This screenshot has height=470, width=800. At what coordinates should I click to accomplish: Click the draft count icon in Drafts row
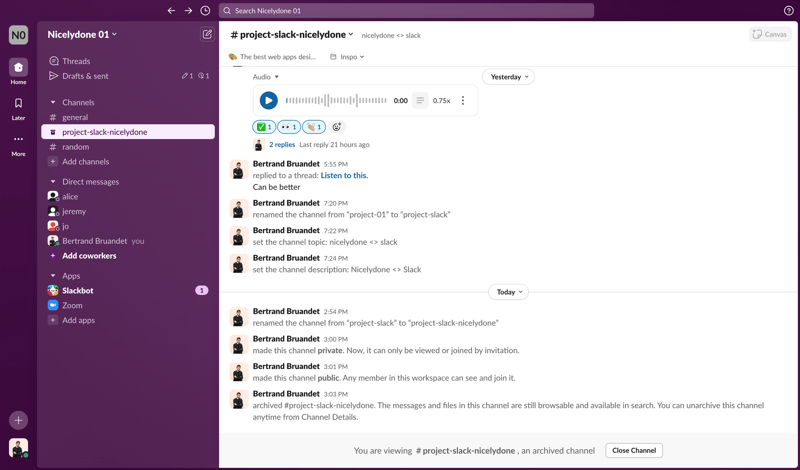[187, 76]
